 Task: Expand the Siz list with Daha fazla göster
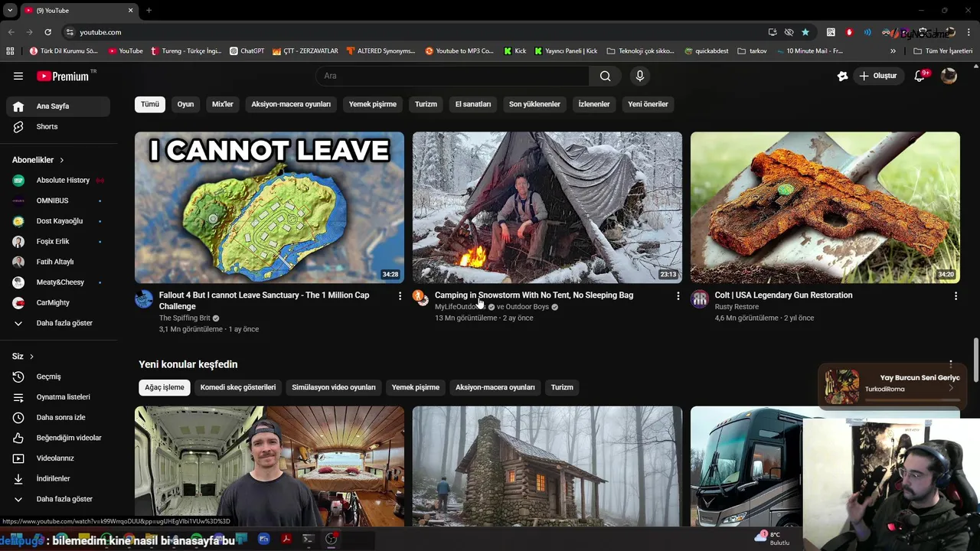pos(58,499)
